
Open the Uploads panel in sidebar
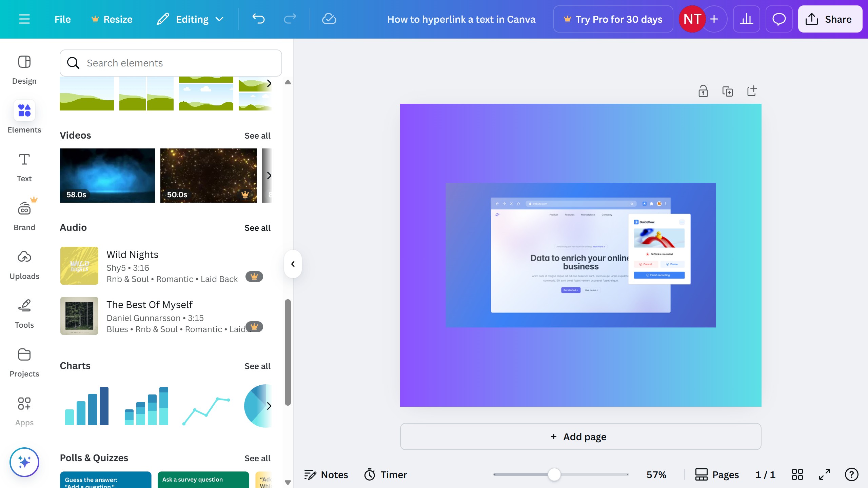pyautogui.click(x=24, y=265)
